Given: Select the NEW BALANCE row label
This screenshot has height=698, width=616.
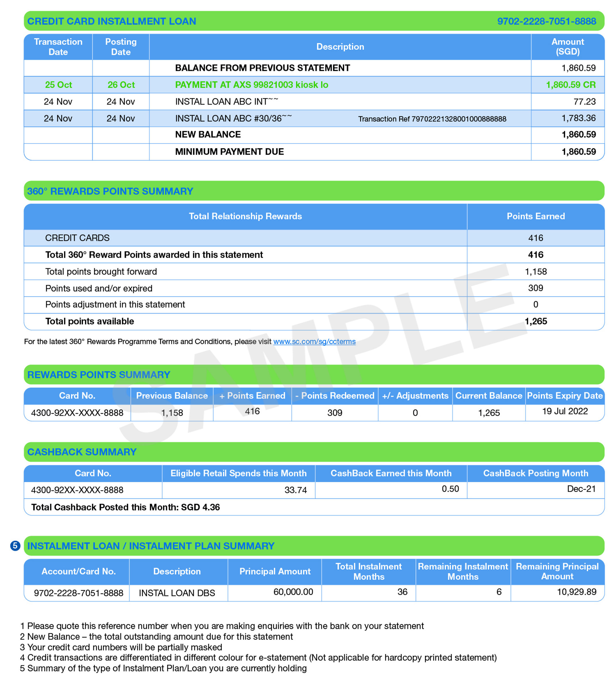Looking at the screenshot, I should coord(208,135).
